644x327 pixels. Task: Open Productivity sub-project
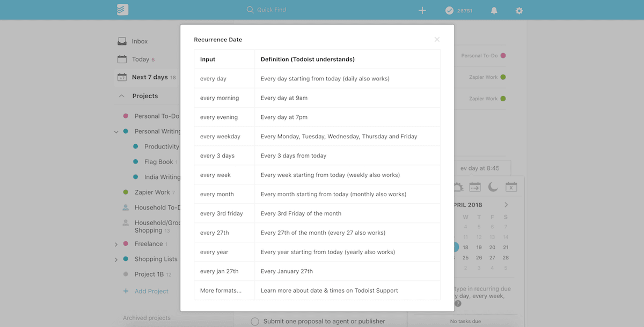[x=162, y=146]
